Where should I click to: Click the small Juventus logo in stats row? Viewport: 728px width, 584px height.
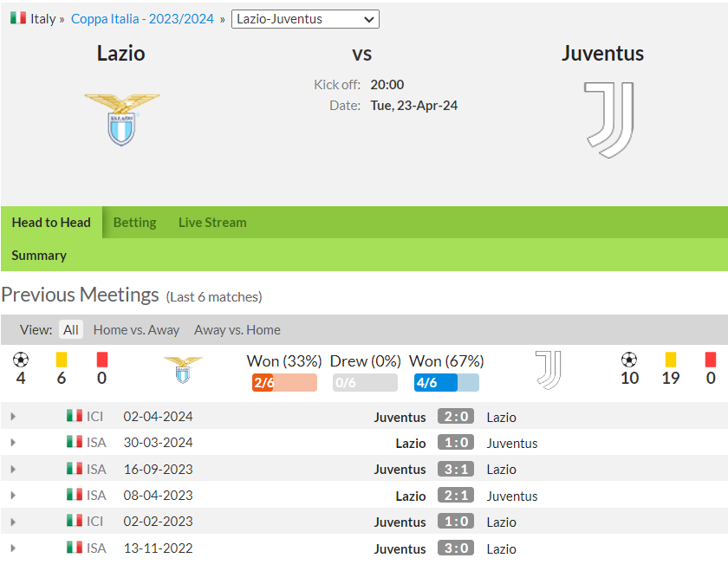[548, 370]
